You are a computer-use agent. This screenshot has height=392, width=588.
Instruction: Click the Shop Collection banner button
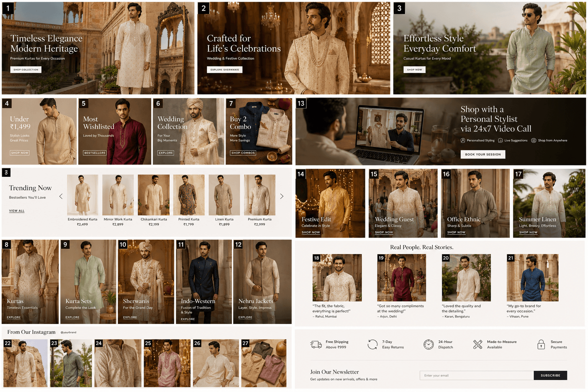(x=26, y=70)
